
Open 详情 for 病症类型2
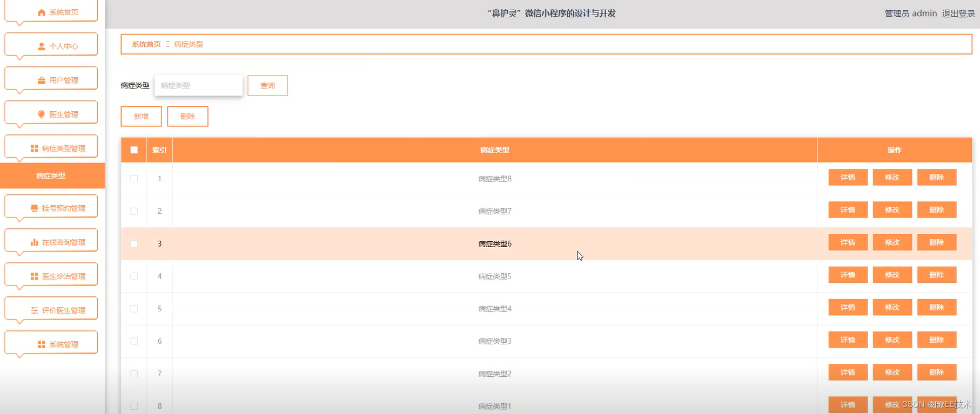[848, 372]
